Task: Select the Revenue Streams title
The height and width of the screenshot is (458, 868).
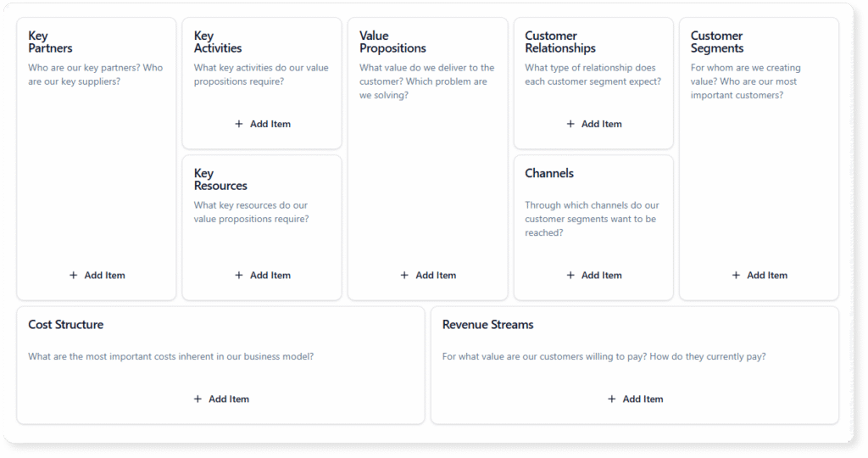Action: [488, 325]
